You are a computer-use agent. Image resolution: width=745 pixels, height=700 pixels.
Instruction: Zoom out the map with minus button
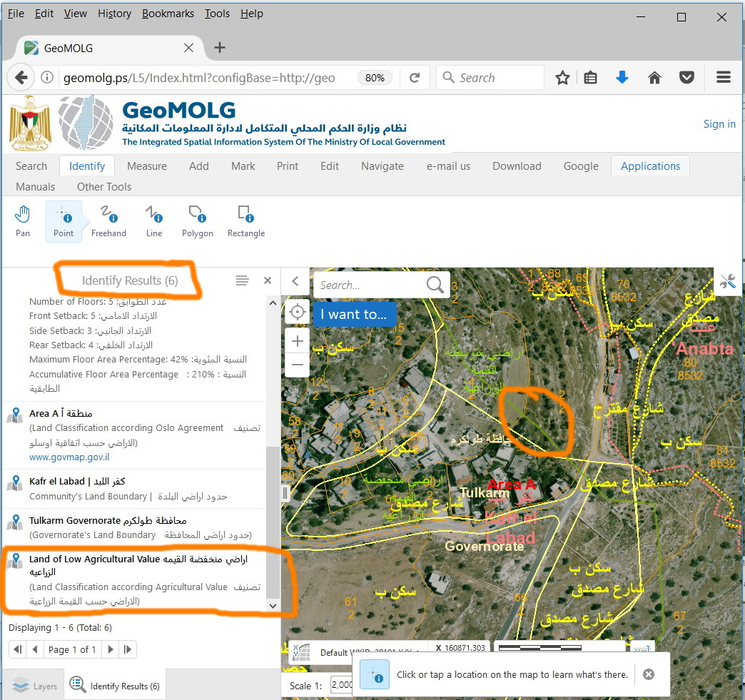coord(298,365)
